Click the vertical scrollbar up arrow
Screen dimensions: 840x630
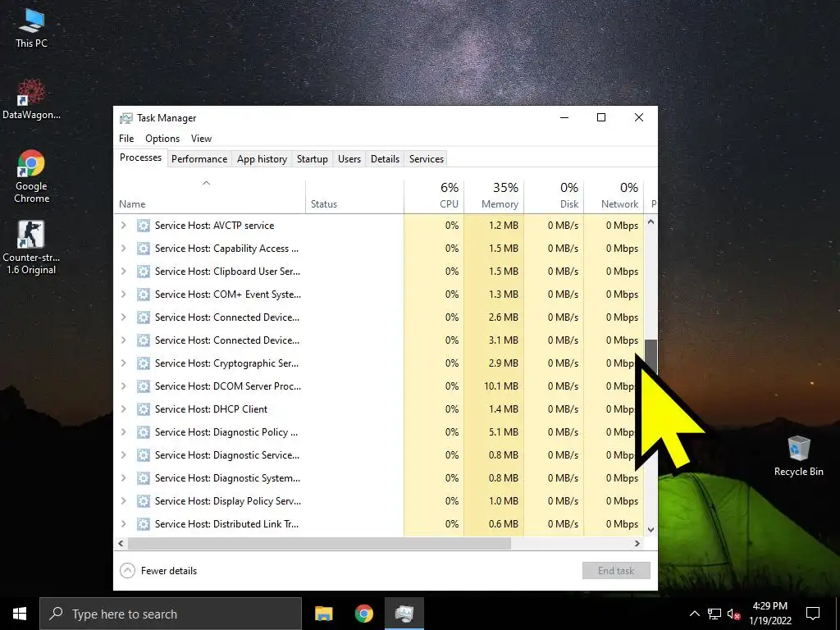point(651,221)
